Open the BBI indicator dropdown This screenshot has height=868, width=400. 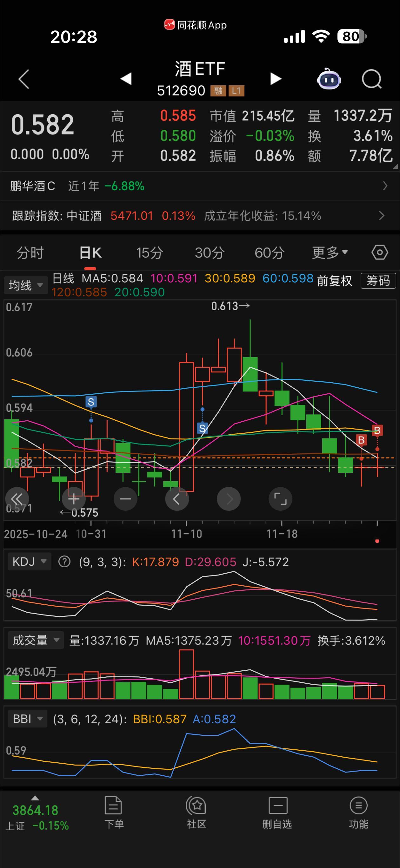28,719
